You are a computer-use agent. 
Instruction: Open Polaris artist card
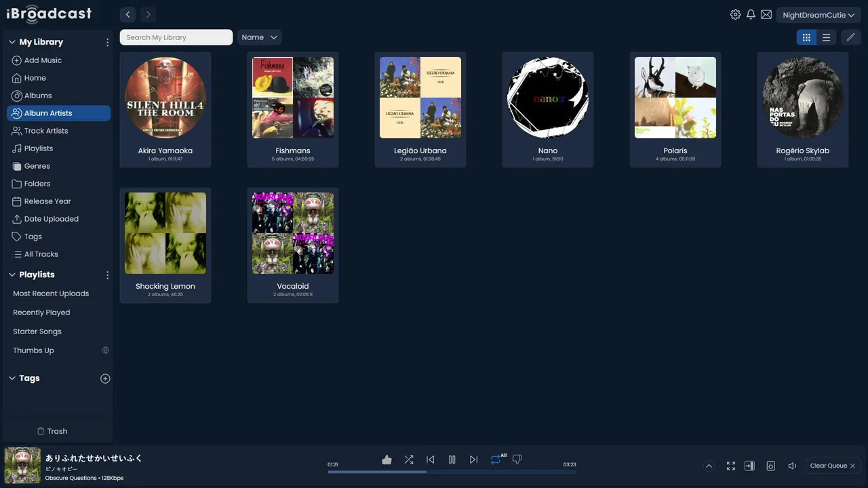coord(675,110)
